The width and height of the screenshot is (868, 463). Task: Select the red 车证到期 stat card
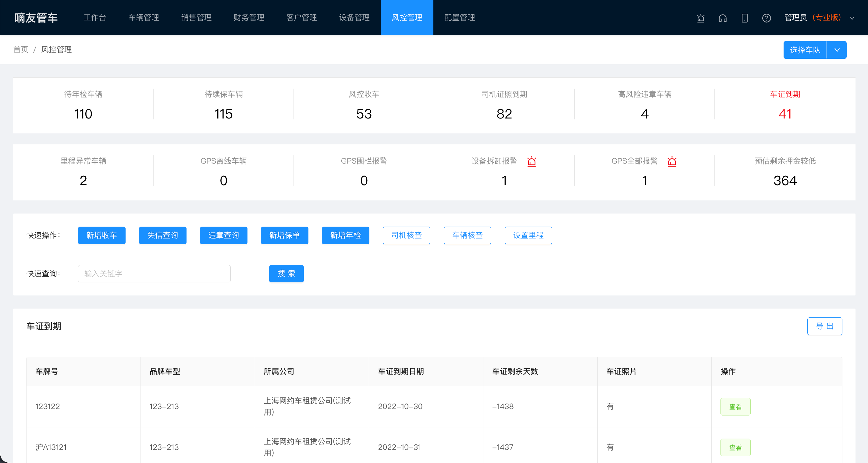785,105
